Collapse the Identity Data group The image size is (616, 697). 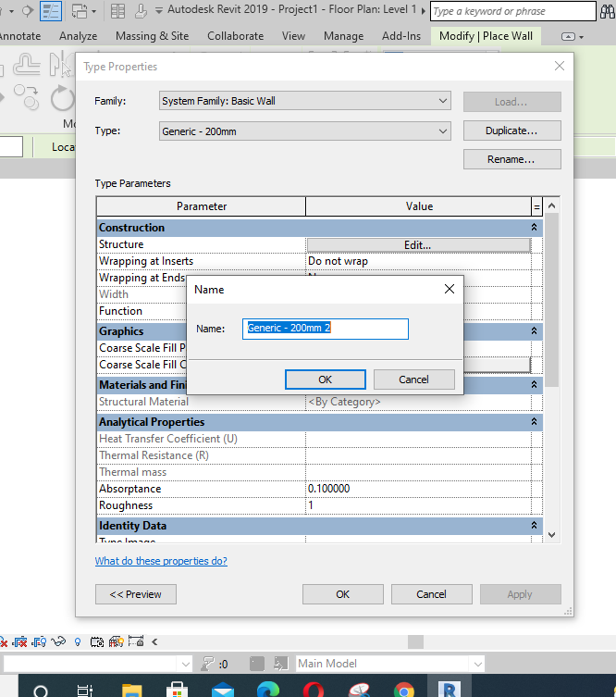534,526
